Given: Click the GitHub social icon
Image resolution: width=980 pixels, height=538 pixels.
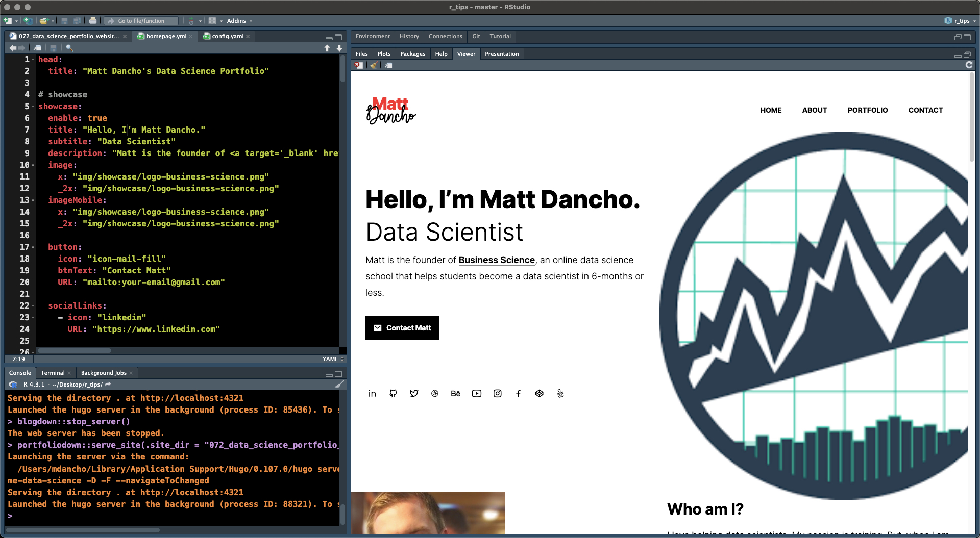Looking at the screenshot, I should 393,393.
